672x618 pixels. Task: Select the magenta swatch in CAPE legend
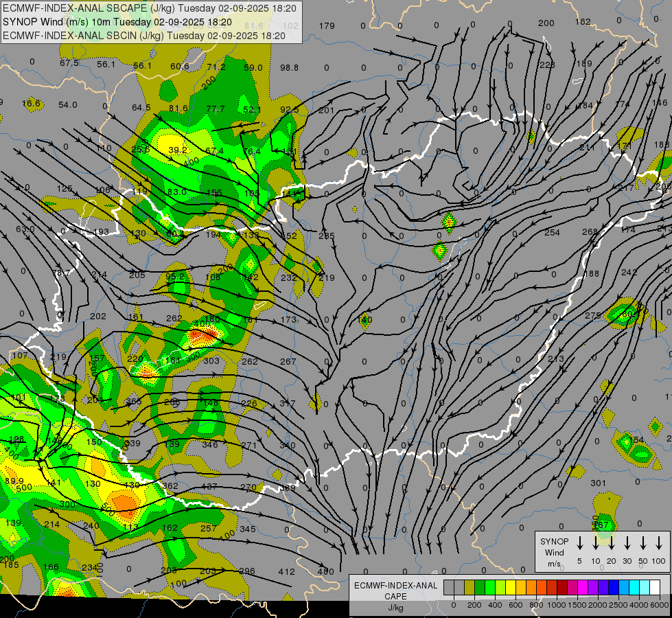tap(583, 588)
